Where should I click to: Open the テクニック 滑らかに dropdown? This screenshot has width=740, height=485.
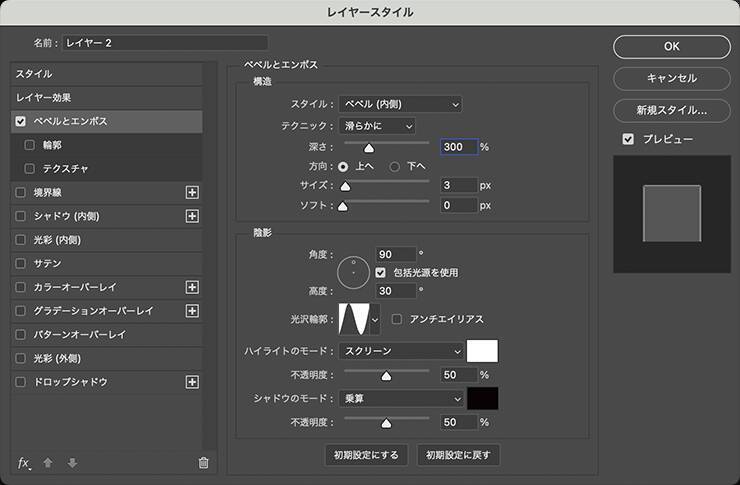tap(377, 126)
